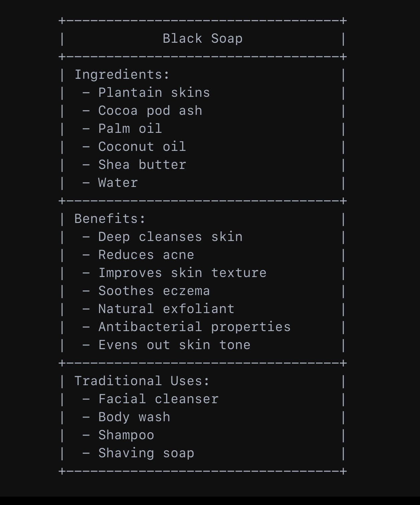
Task: Place cursor on "Antibacterial properties" text
Action: (194, 327)
